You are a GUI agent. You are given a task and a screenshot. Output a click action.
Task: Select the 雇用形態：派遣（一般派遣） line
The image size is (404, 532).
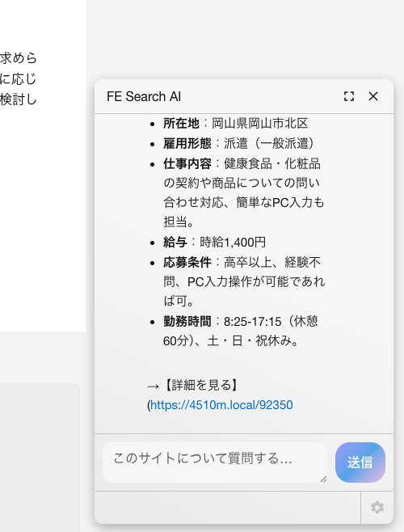[x=239, y=143]
